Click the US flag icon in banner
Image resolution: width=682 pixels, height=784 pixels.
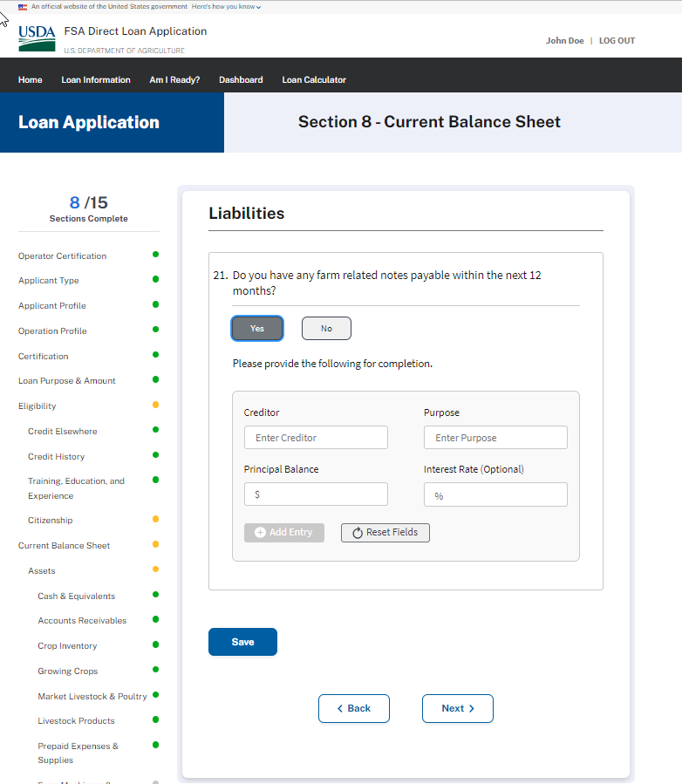(23, 6)
